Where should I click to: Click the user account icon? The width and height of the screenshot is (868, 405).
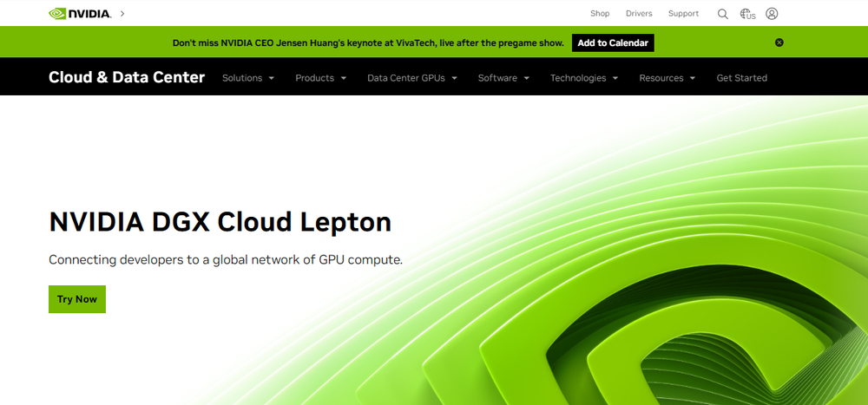pos(772,13)
